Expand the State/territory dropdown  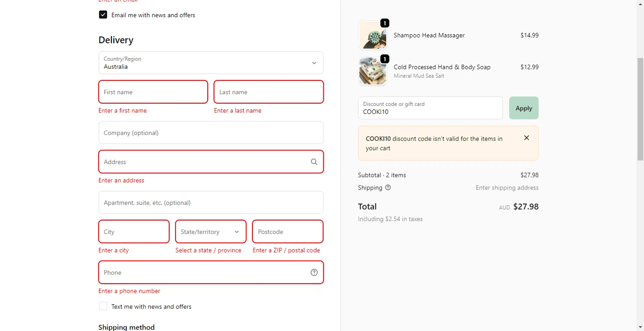(211, 232)
